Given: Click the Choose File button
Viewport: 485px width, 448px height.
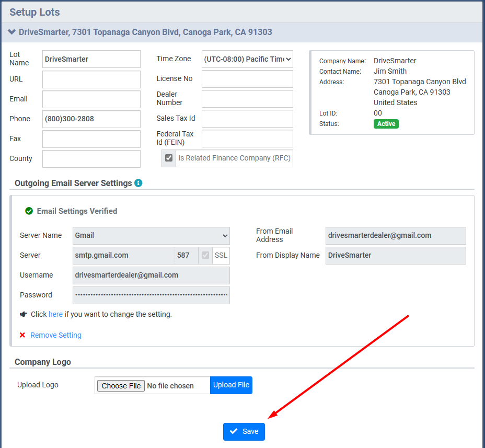Looking at the screenshot, I should tap(121, 386).
